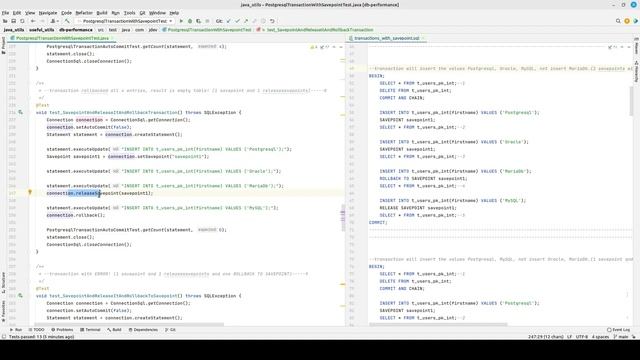Click SQL editor horizontal scrollbar
The width and height of the screenshot is (640, 360).
[438, 324]
